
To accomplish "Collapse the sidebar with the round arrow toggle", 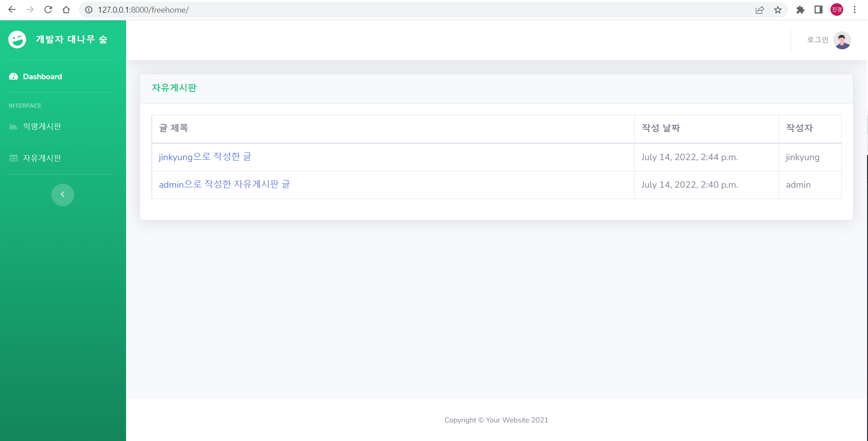I will click(63, 194).
